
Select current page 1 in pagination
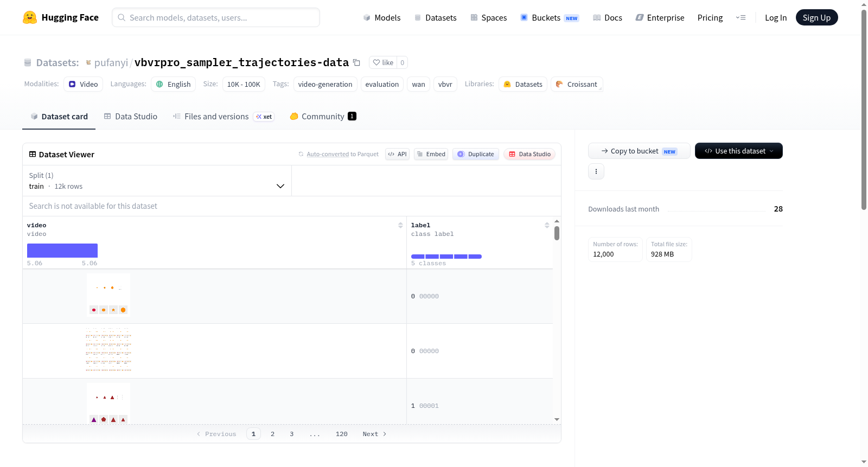pyautogui.click(x=253, y=434)
